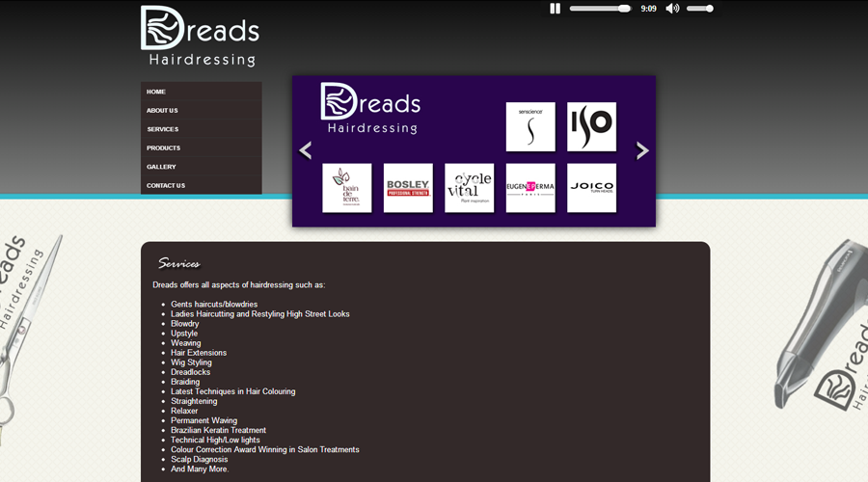Click 'Technical High/Low lights' list item

(215, 440)
